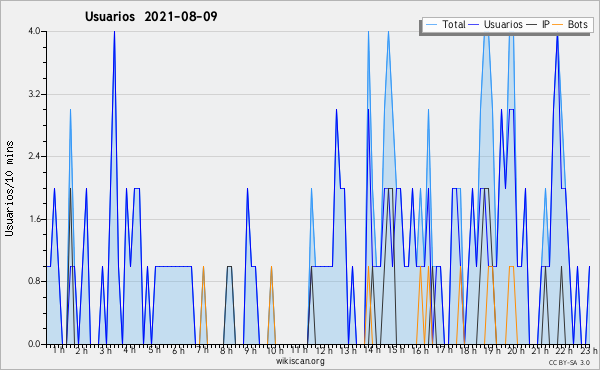
Task: Click the 'Usuarios' legend label
Action: coord(503,24)
